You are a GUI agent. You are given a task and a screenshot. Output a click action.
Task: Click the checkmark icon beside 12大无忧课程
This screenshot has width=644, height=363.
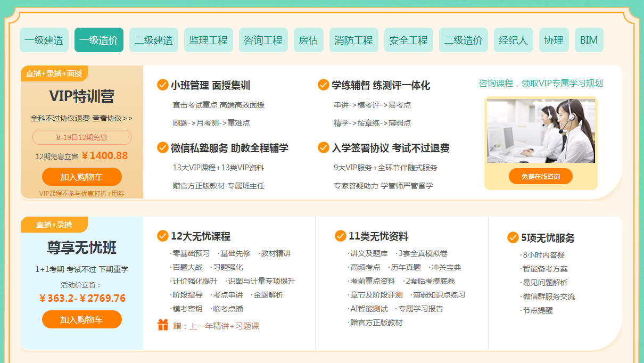[x=163, y=236]
